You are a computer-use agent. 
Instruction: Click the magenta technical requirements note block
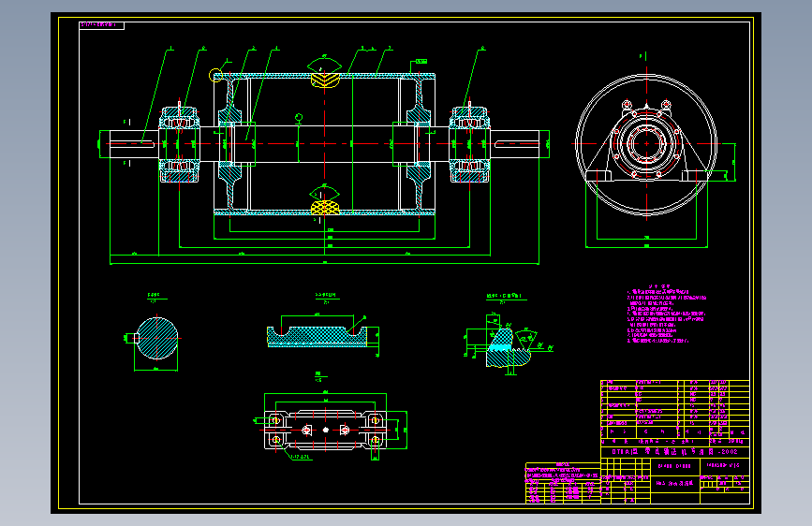[667, 314]
